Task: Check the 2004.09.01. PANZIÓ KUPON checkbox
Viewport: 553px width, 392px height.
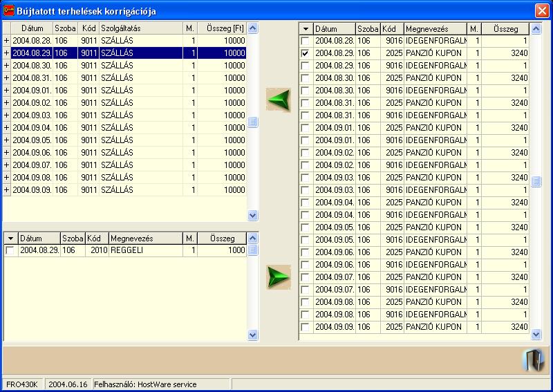Action: click(305, 128)
